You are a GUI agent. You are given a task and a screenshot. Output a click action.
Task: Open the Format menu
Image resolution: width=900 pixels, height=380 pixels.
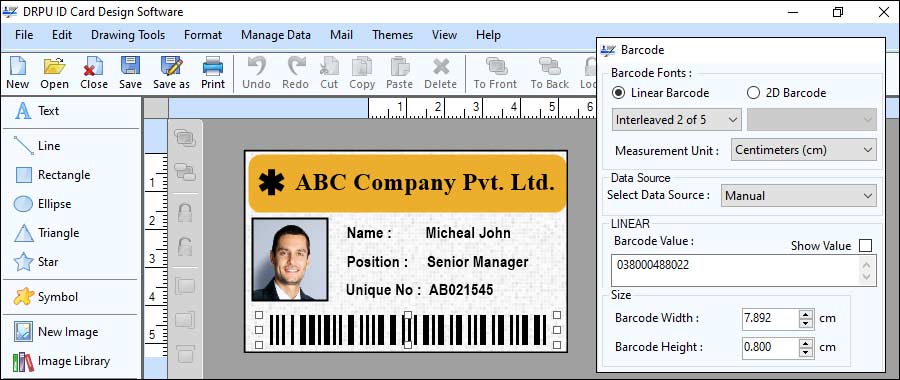click(203, 35)
